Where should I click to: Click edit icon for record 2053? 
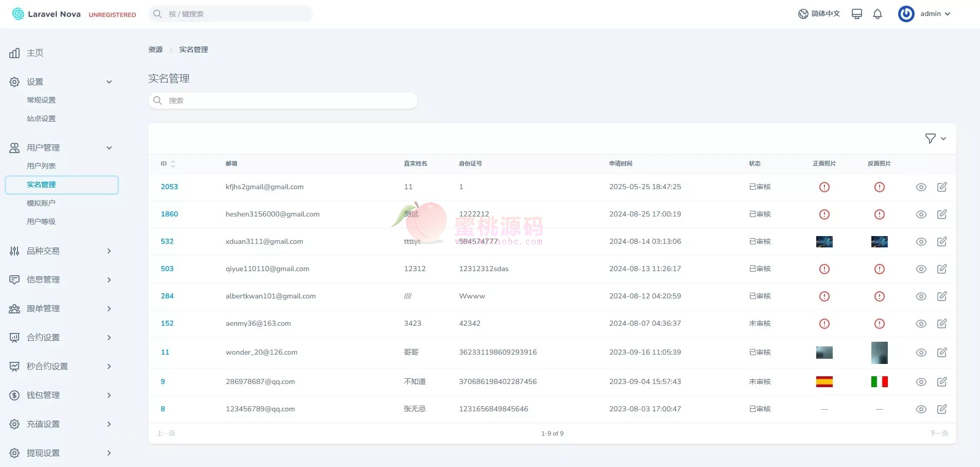tap(942, 187)
